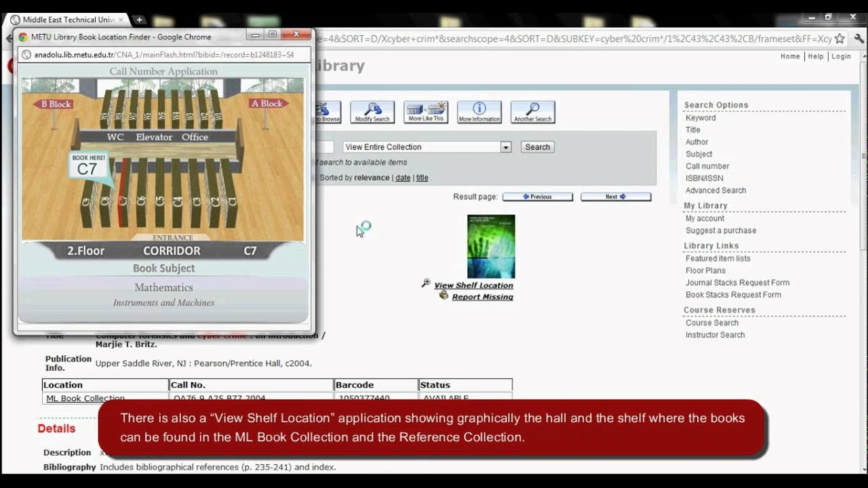
Task: Go to Next result page
Action: [616, 197]
